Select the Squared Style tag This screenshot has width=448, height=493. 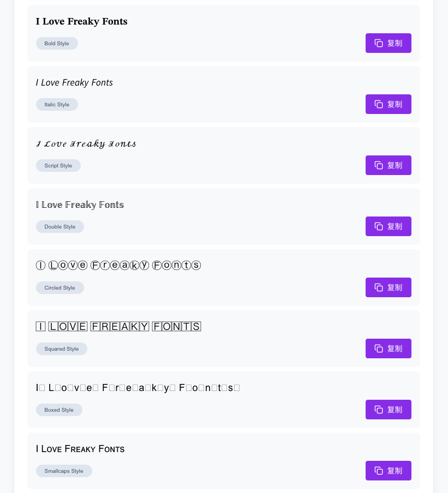click(61, 348)
